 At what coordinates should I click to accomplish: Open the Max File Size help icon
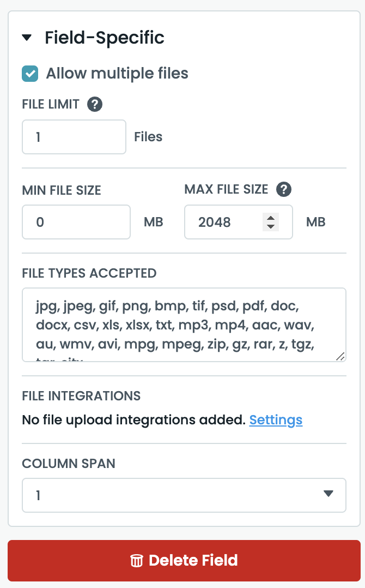pyautogui.click(x=284, y=189)
